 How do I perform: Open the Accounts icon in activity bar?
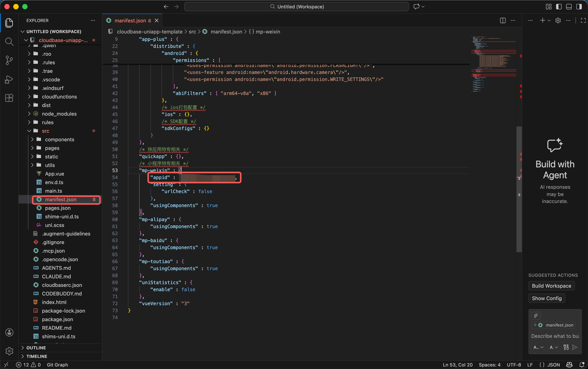9,332
